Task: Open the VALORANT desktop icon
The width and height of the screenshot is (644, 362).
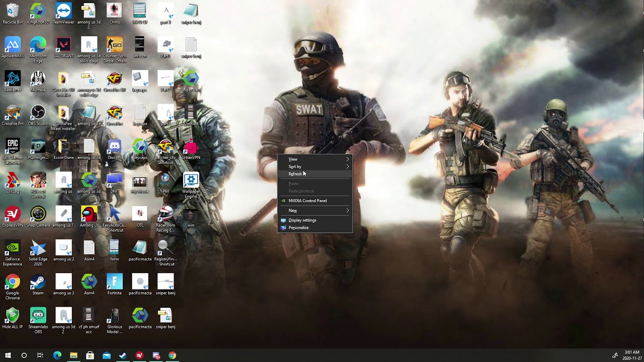Action: point(63,47)
